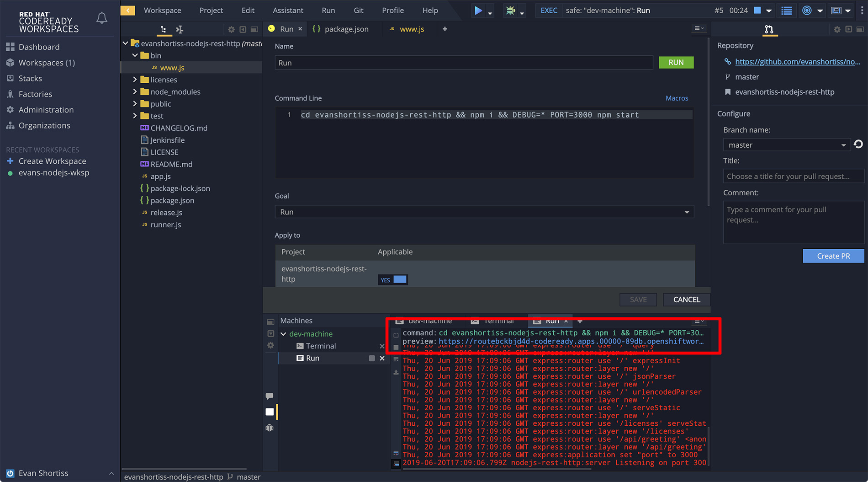Click the CANCEL button
This screenshot has height=482, width=868.
coord(687,300)
